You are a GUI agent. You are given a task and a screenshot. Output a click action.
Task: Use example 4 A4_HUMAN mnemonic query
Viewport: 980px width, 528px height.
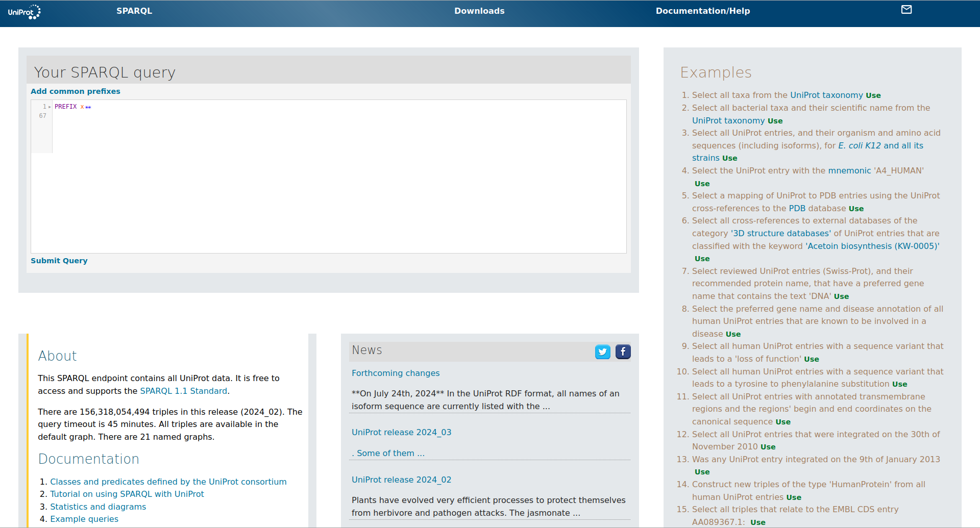[x=702, y=184]
